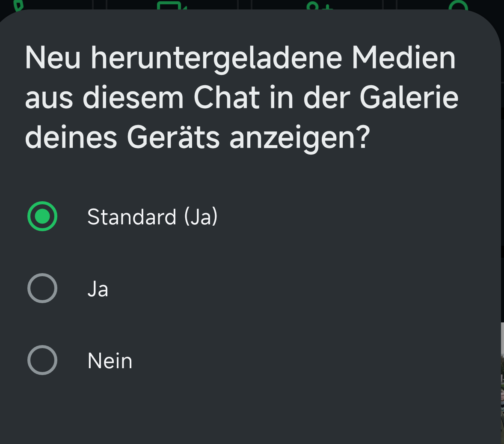This screenshot has height=444, width=504.
Task: Start a video call via camera icon
Action: [171, 5]
